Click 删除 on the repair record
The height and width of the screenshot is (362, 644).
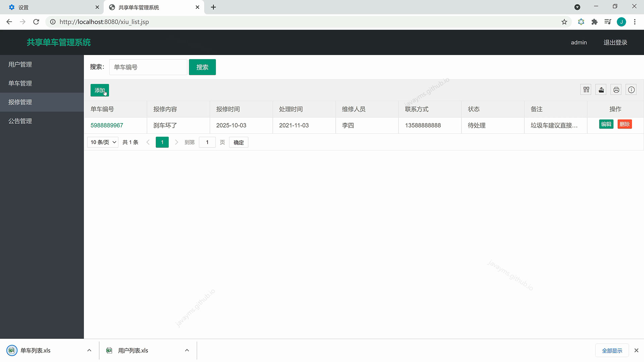click(x=625, y=124)
